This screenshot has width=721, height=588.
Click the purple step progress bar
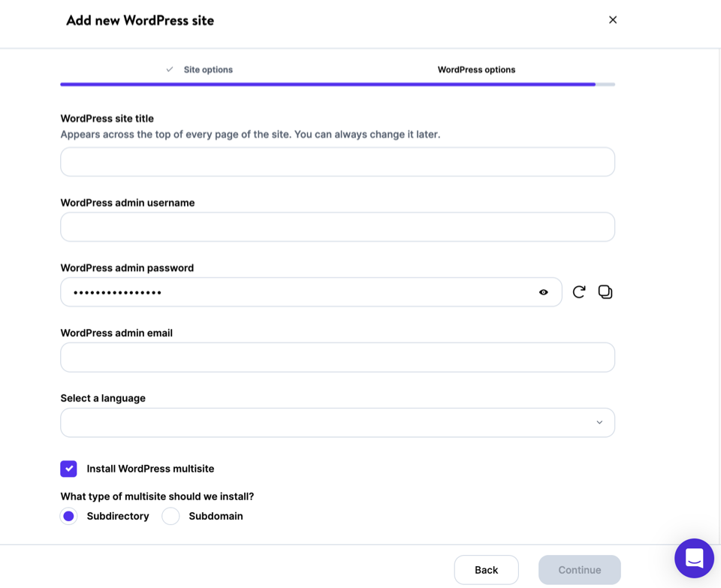(327, 84)
